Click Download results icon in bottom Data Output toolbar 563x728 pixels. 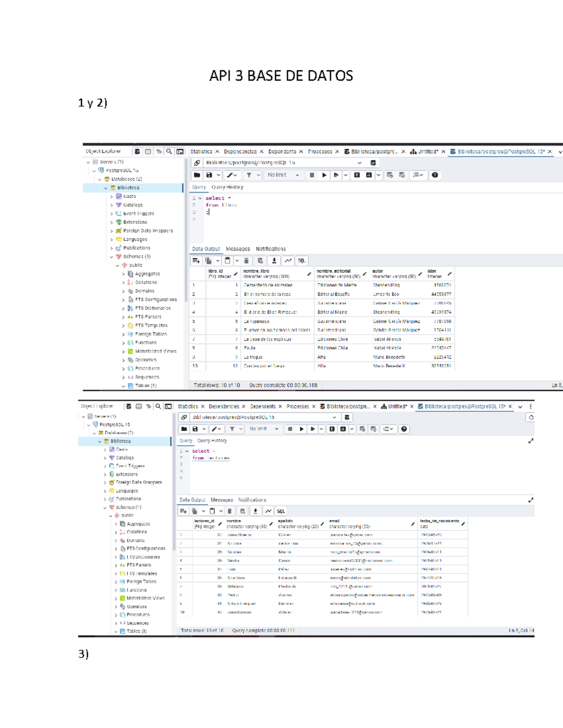255,511
